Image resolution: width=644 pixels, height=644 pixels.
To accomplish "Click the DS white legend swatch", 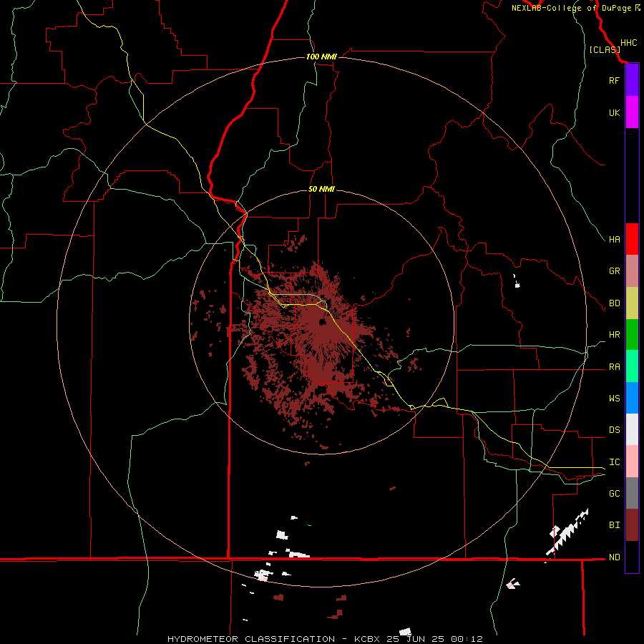I will click(632, 429).
